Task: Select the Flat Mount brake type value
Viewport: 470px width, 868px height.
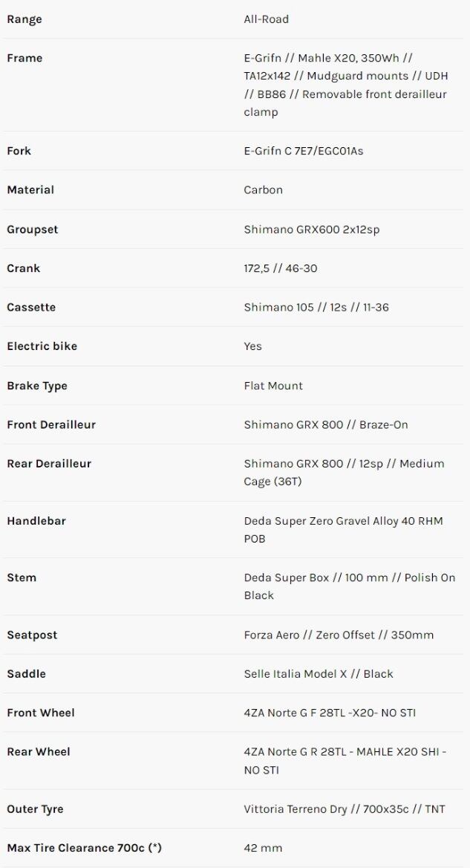Action: 273,386
